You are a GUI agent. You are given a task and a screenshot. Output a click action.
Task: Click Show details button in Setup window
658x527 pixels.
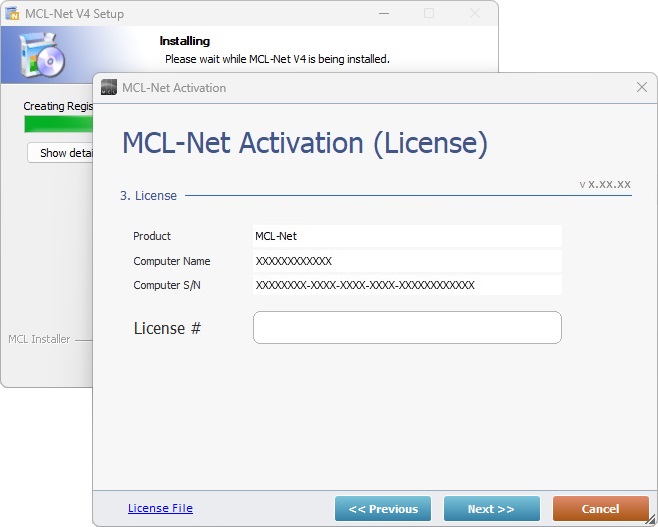60,153
